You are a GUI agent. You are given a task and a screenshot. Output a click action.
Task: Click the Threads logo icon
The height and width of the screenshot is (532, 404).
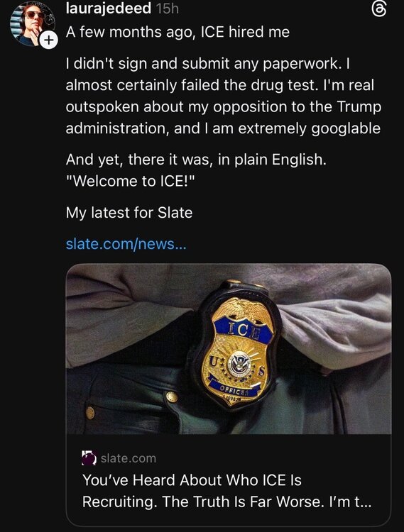coord(379,10)
